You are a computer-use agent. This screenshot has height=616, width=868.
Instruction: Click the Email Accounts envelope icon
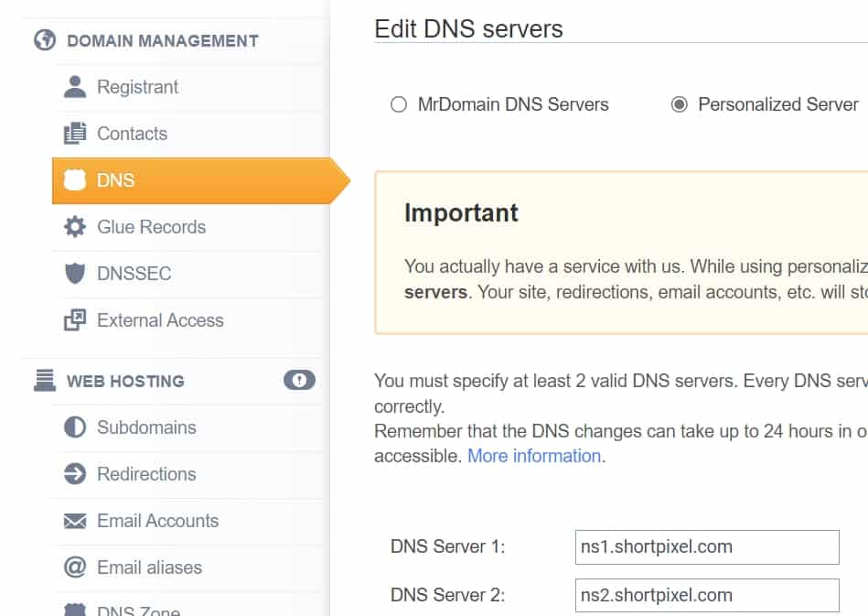[x=74, y=521]
